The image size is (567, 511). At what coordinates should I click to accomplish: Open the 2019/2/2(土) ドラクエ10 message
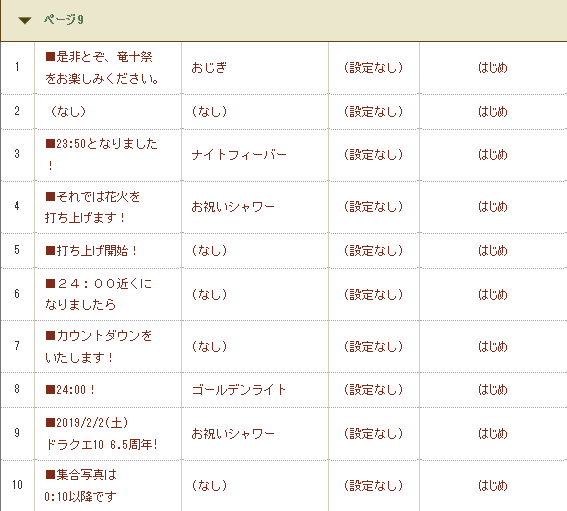[102, 433]
